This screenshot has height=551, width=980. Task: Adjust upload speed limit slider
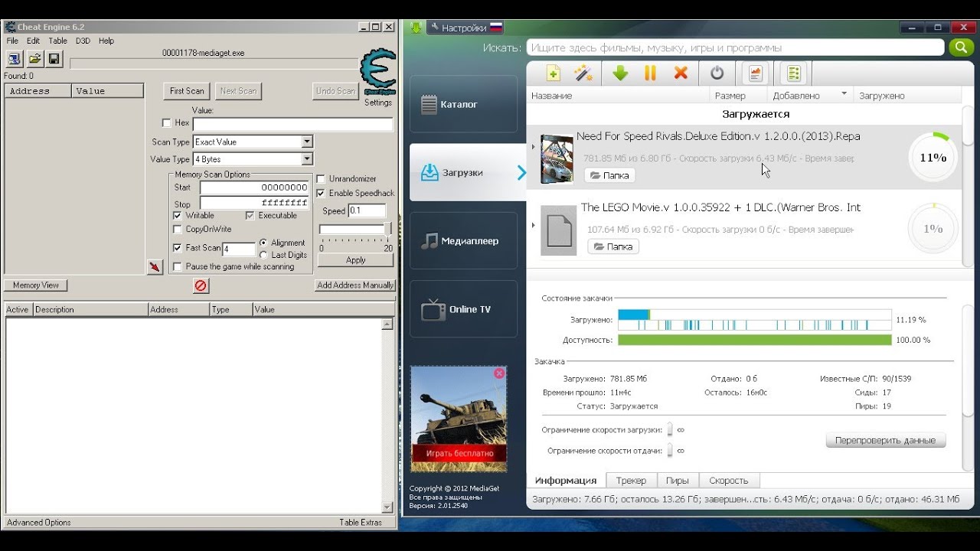670,451
